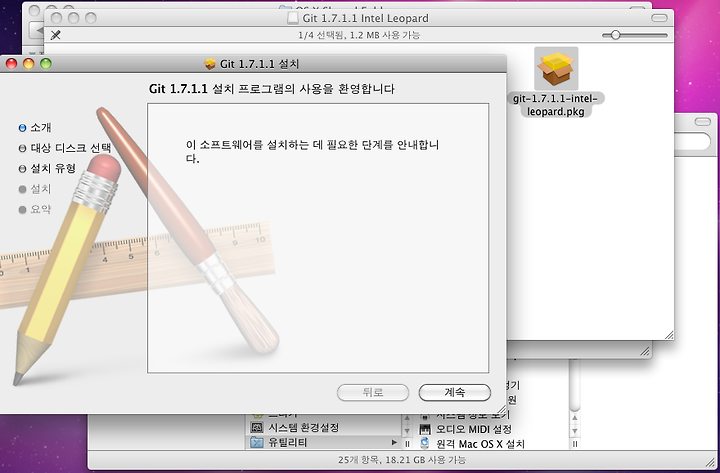Click the 유틸리티 folder icon
The image size is (720, 473).
[257, 443]
